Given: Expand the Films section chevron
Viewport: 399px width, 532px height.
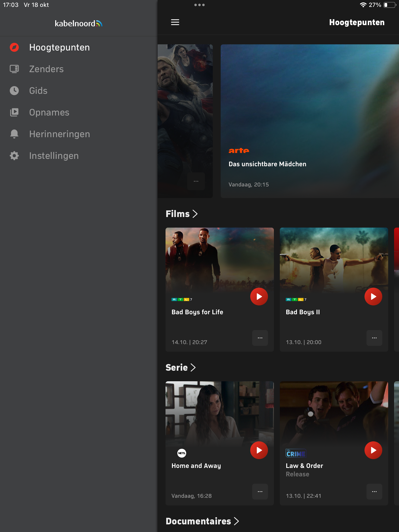Looking at the screenshot, I should (x=195, y=214).
